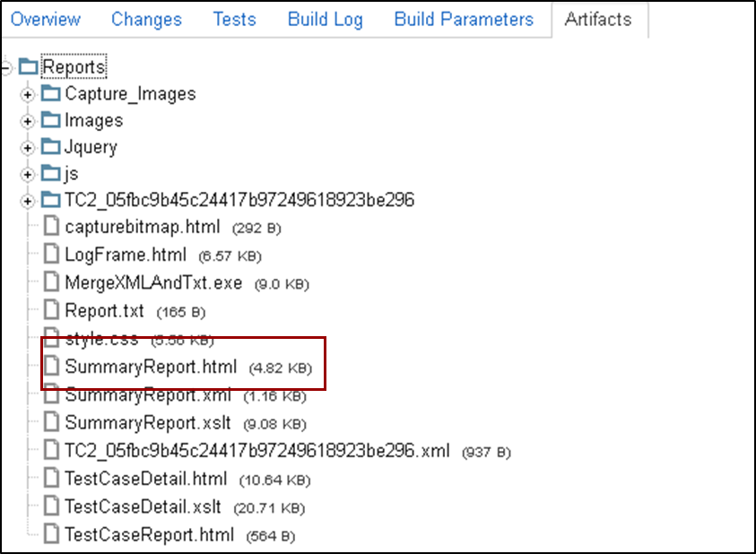Open the Build Parameters tab
The height and width of the screenshot is (554, 756).
coord(464,19)
